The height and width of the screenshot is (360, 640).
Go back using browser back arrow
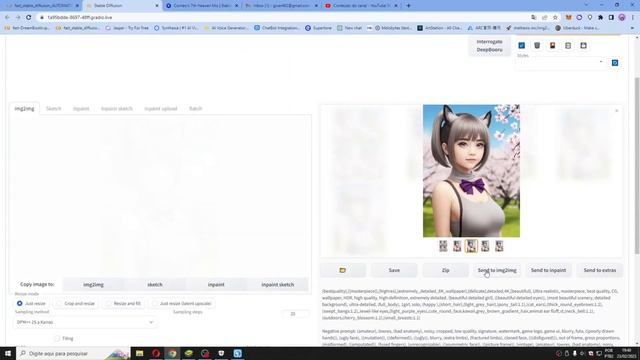(7, 18)
